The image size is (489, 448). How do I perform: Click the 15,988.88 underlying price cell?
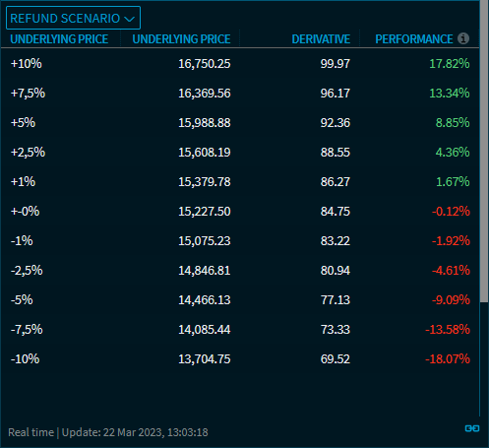(205, 123)
